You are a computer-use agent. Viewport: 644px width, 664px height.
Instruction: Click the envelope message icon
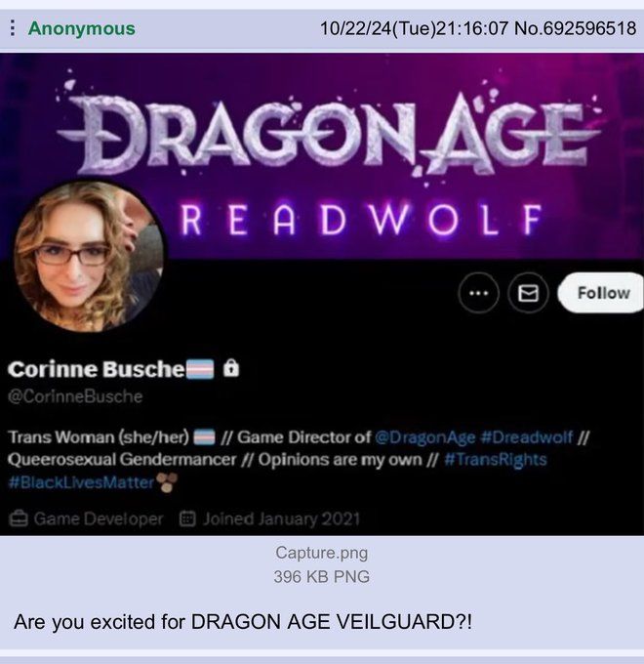528,293
